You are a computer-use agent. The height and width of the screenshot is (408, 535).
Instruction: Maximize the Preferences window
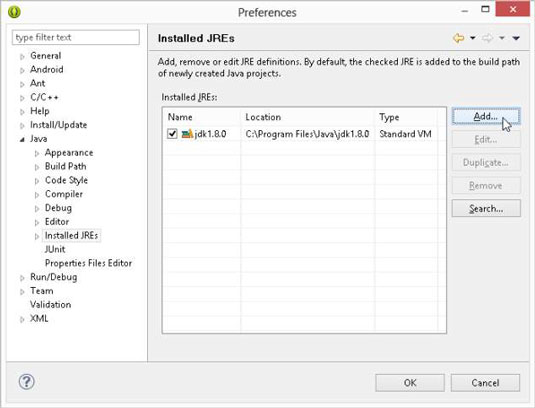click(x=485, y=9)
